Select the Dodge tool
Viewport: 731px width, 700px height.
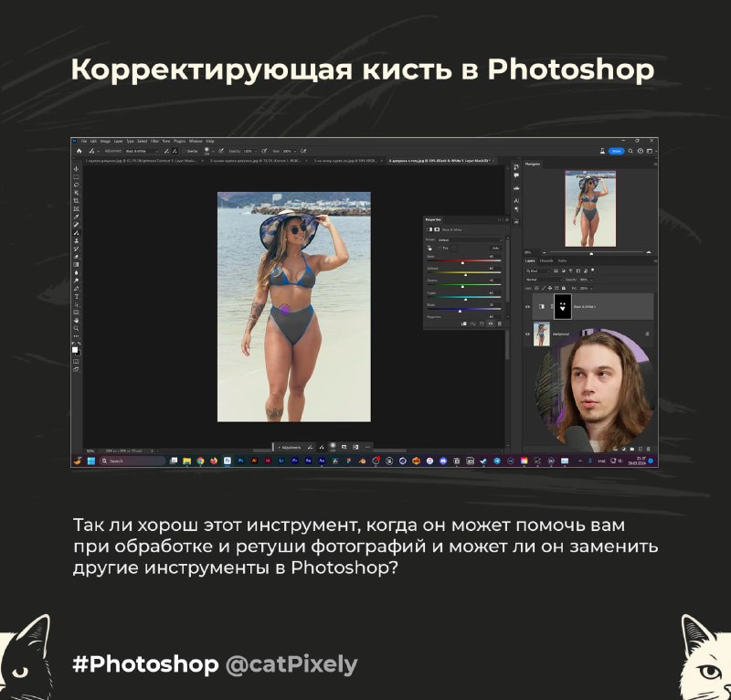click(76, 281)
